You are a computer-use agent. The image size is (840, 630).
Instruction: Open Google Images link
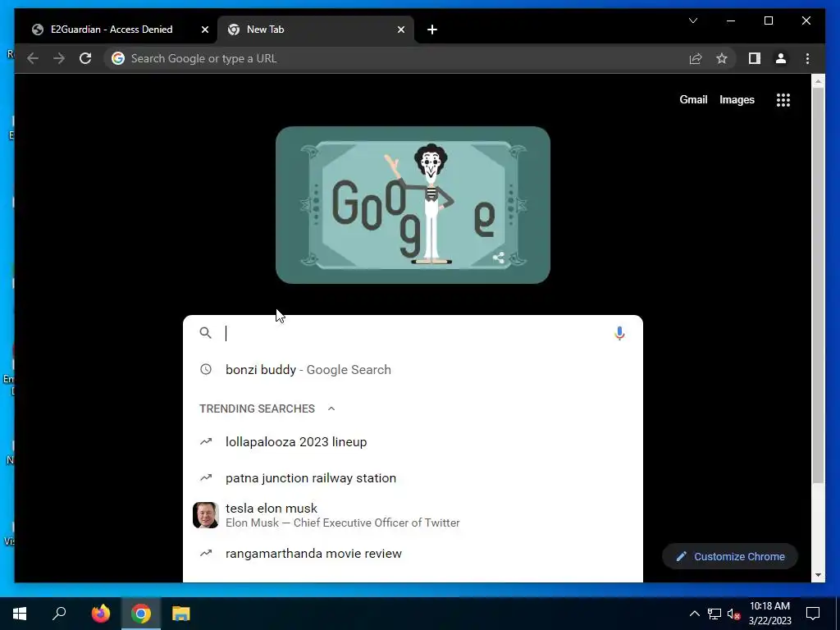[737, 99]
